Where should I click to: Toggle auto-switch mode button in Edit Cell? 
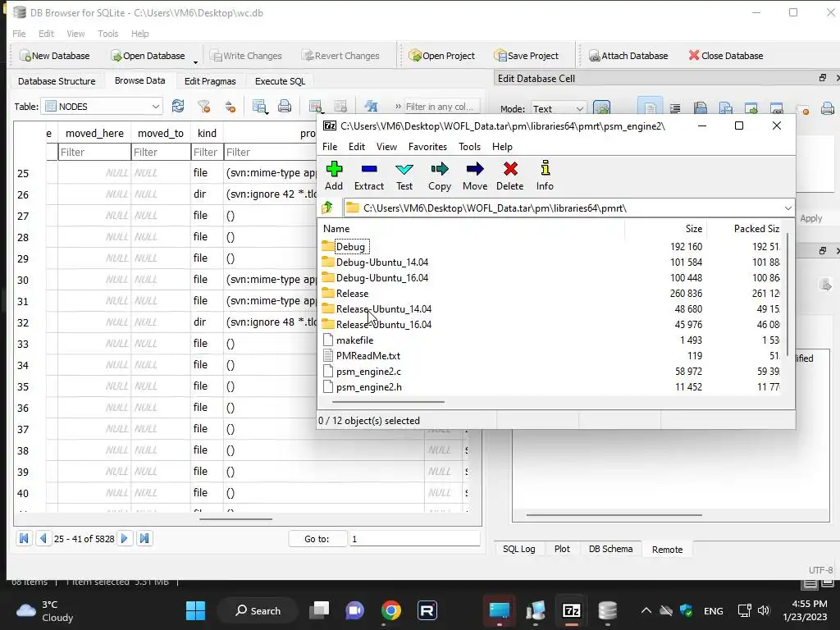(x=601, y=108)
